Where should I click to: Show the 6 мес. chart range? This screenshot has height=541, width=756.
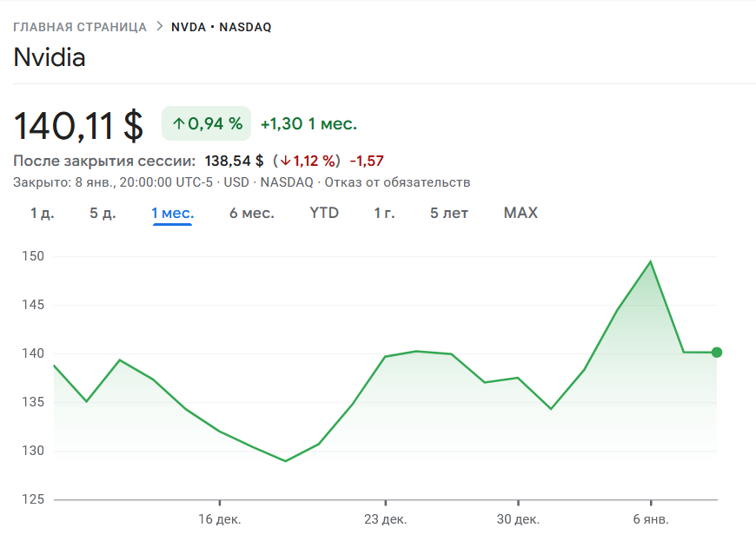point(251,213)
